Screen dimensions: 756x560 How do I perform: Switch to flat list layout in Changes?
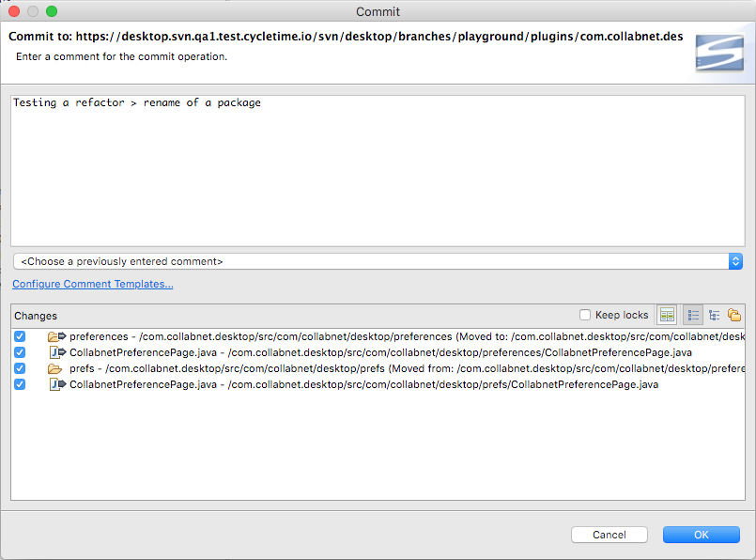pyautogui.click(x=693, y=313)
